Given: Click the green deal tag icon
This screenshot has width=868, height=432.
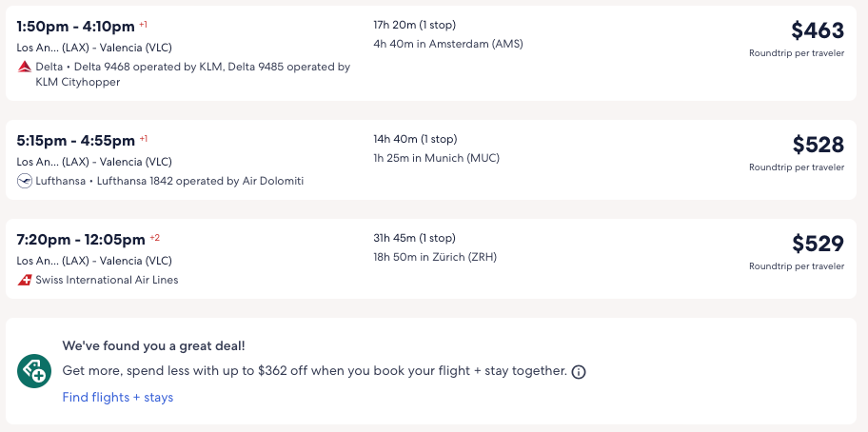Looking at the screenshot, I should (x=34, y=371).
